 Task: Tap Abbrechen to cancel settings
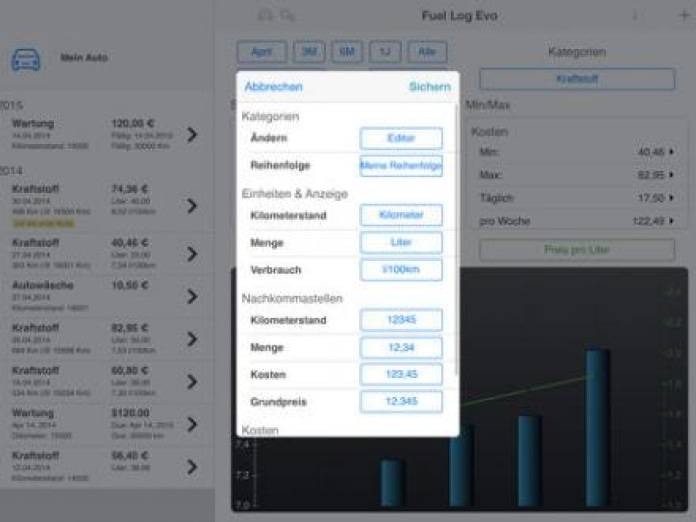click(273, 87)
